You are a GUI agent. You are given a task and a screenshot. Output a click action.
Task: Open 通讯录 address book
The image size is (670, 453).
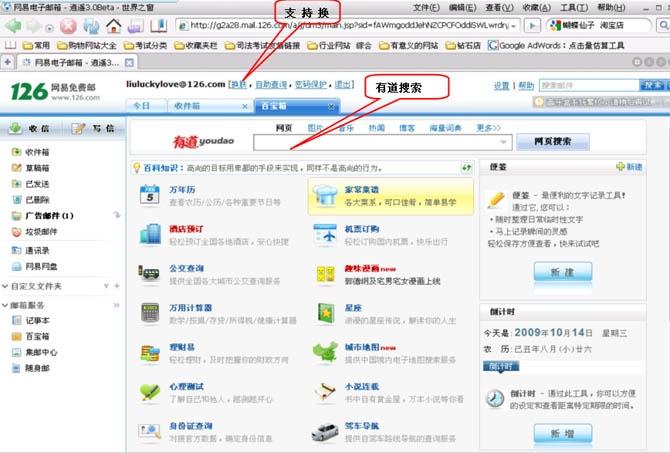pyautogui.click(x=37, y=250)
